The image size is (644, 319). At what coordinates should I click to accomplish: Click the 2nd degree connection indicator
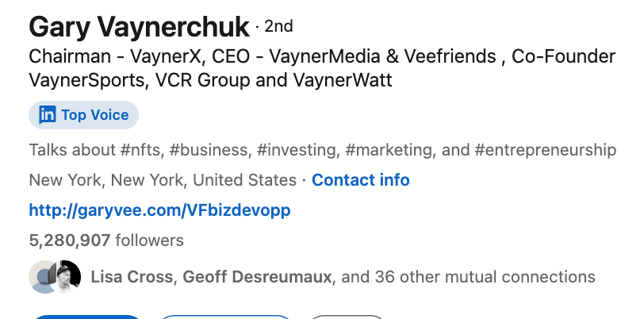coord(279,27)
